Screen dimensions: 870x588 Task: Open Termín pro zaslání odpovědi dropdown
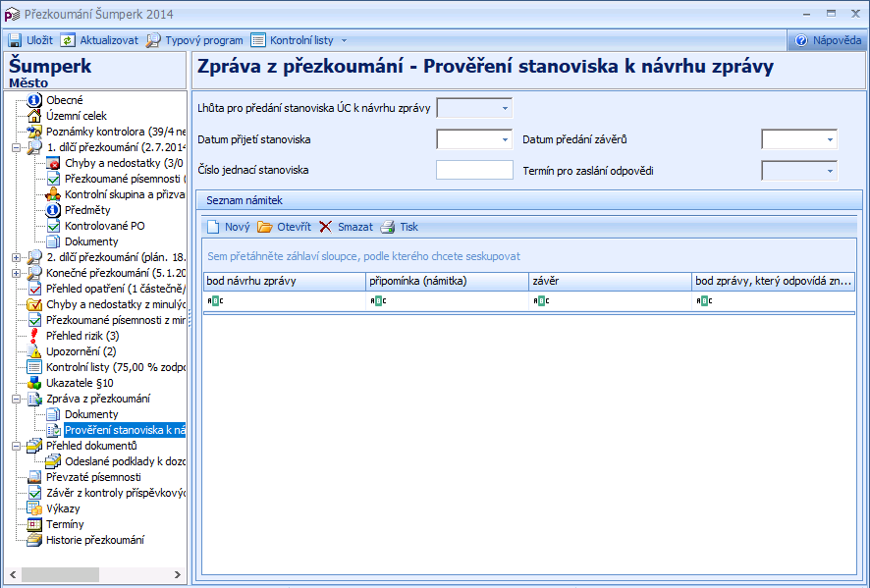coord(830,171)
